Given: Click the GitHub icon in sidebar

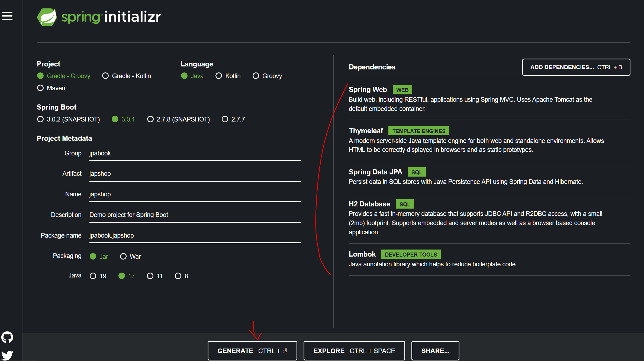Looking at the screenshot, I should pyautogui.click(x=7, y=337).
